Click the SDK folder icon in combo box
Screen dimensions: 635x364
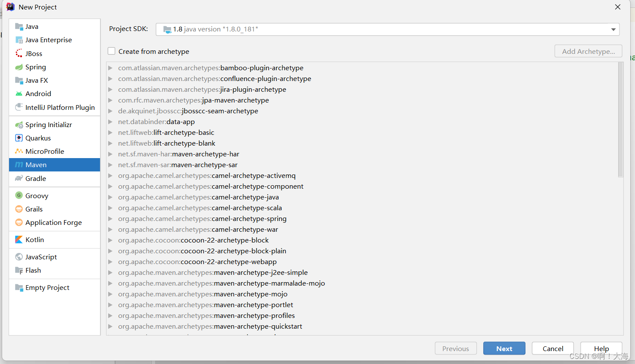click(x=167, y=29)
